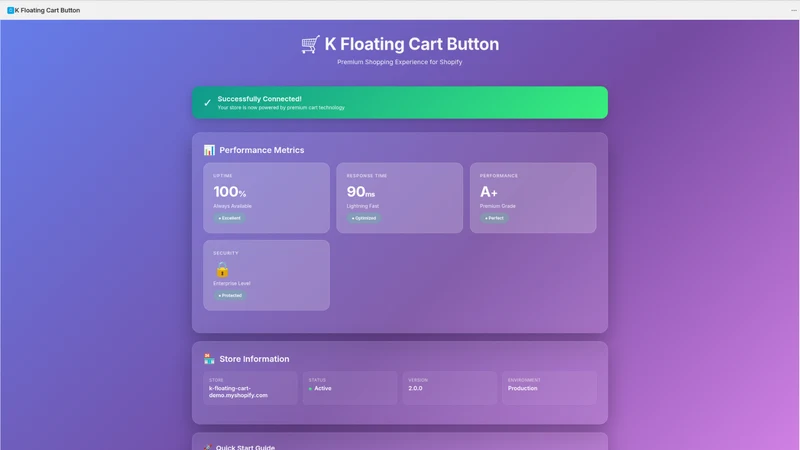The width and height of the screenshot is (800, 450).
Task: Click the checkmark icon in success banner
Action: tap(207, 103)
